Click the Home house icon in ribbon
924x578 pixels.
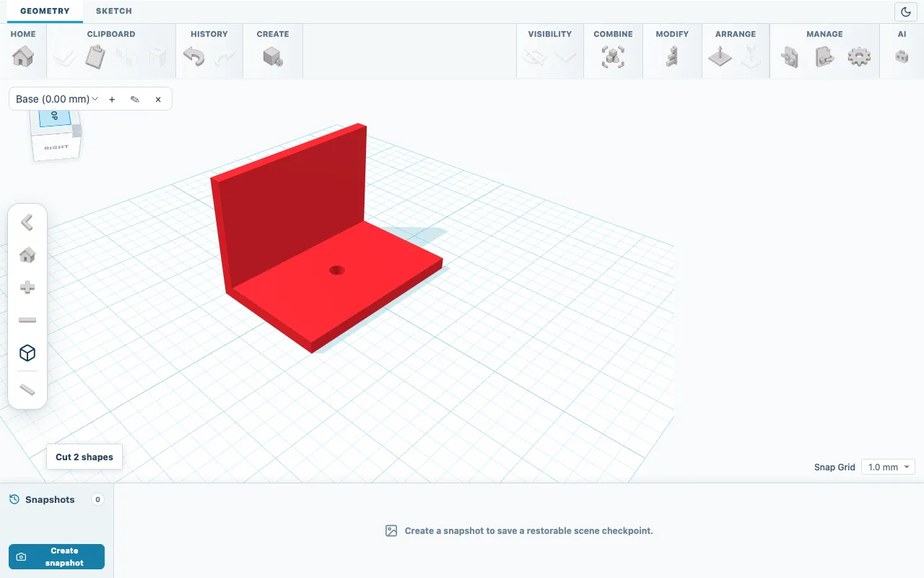tap(23, 56)
